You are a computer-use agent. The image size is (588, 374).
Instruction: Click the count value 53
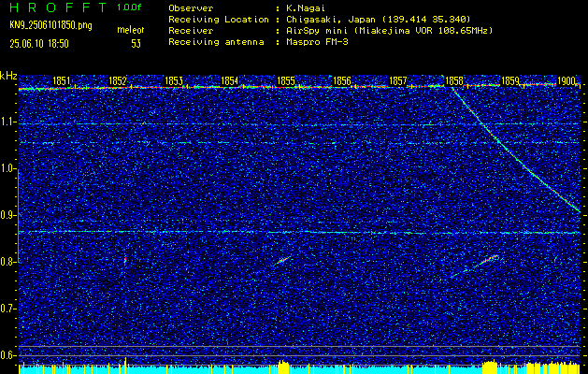tap(136, 44)
